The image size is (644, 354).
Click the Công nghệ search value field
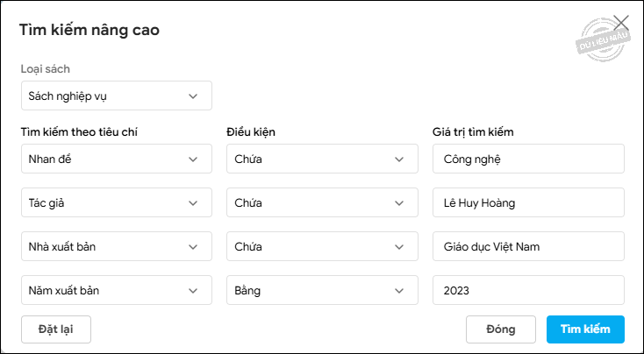[528, 159]
